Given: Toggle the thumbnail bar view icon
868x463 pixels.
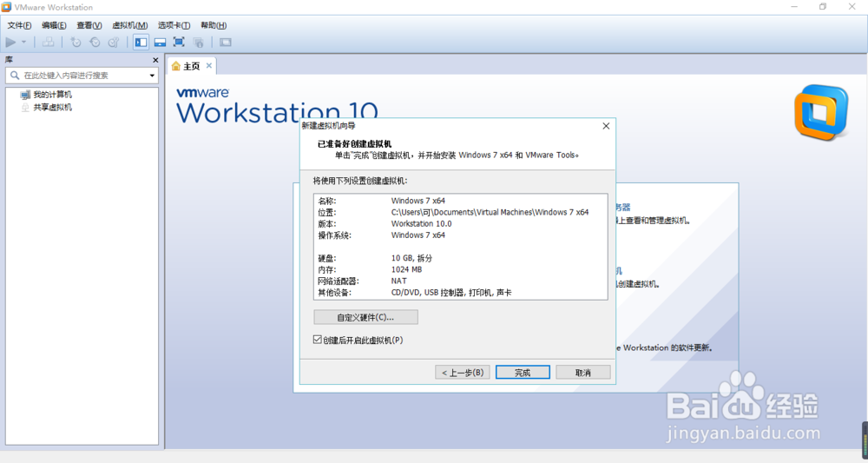Looking at the screenshot, I should (x=160, y=42).
